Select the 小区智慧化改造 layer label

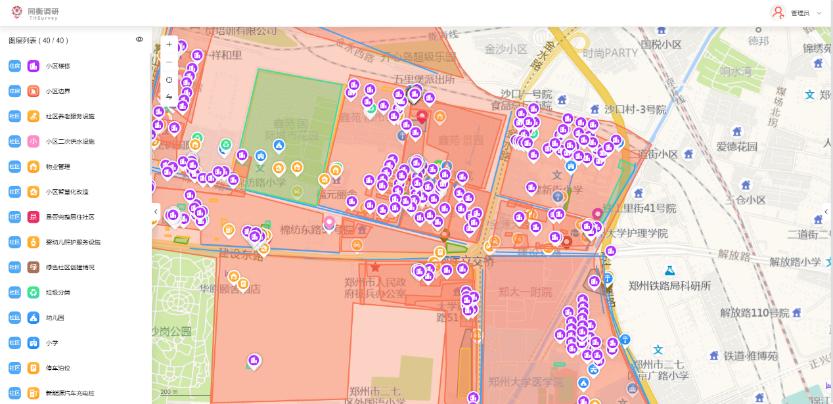coord(67,192)
